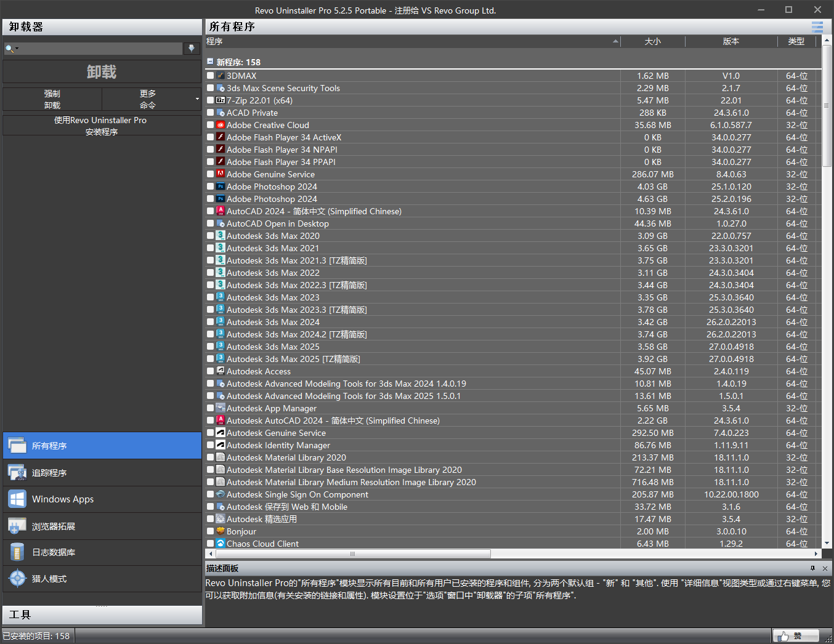Check the 3ds Max Scene Security Tools checkbox

pos(211,88)
